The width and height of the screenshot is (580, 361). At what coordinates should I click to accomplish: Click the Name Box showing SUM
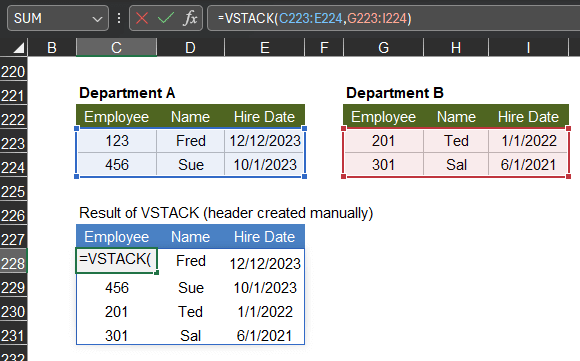[58, 18]
